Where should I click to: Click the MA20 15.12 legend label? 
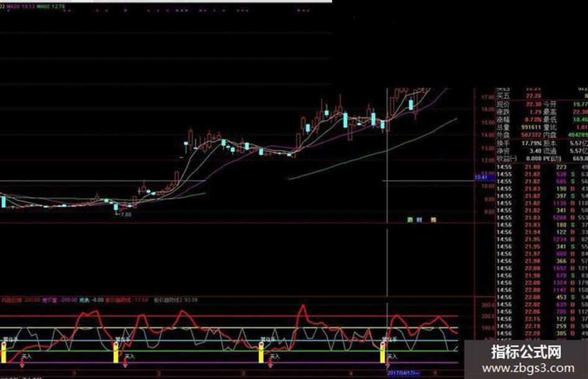tap(21, 7)
